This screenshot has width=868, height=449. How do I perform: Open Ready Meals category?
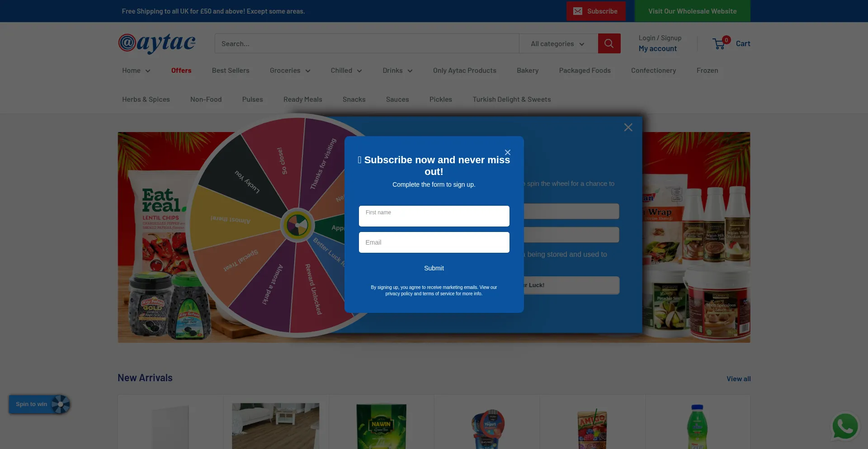(303, 99)
